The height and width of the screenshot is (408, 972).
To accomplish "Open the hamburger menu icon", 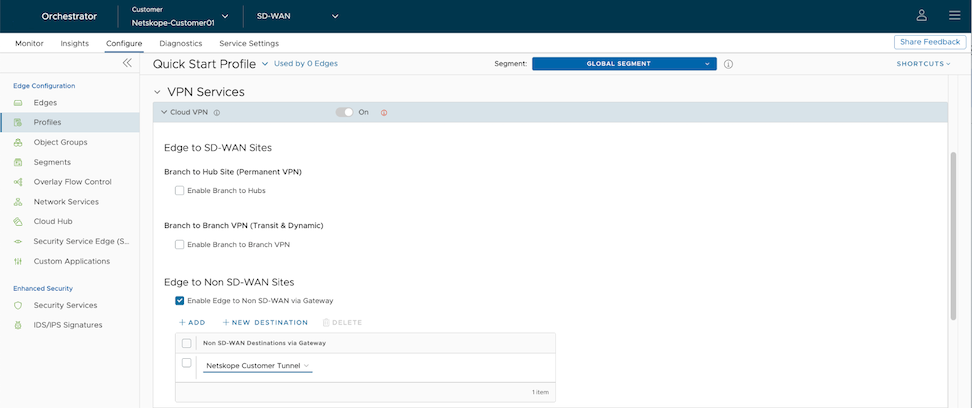I will [x=953, y=15].
